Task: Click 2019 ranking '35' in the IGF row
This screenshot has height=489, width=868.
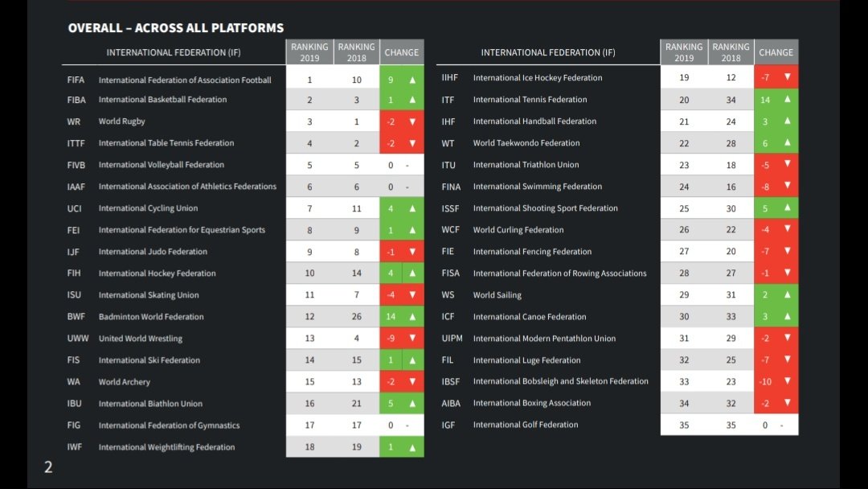Action: click(x=684, y=425)
